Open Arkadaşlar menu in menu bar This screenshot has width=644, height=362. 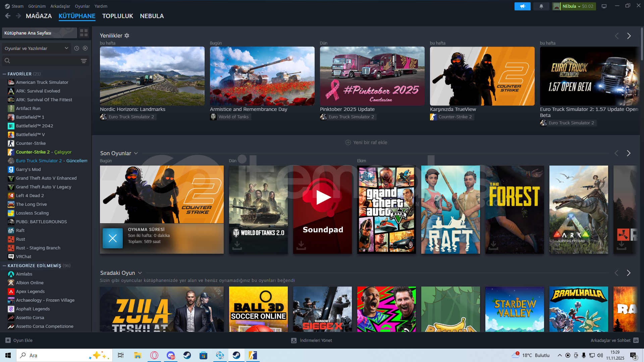tap(60, 6)
